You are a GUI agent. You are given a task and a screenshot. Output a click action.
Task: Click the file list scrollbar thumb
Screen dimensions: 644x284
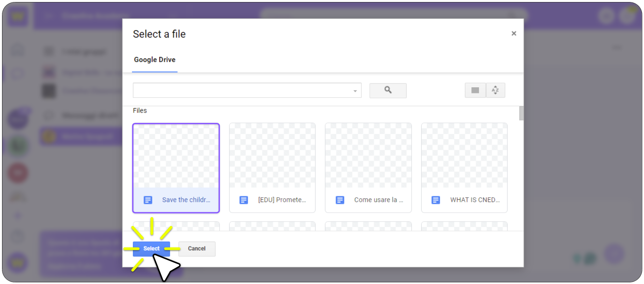click(x=521, y=113)
